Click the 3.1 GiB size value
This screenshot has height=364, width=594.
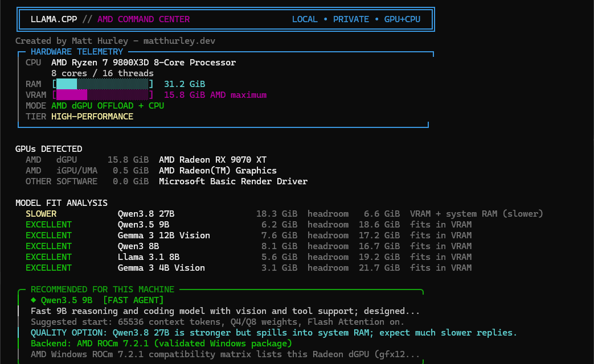pyautogui.click(x=279, y=268)
